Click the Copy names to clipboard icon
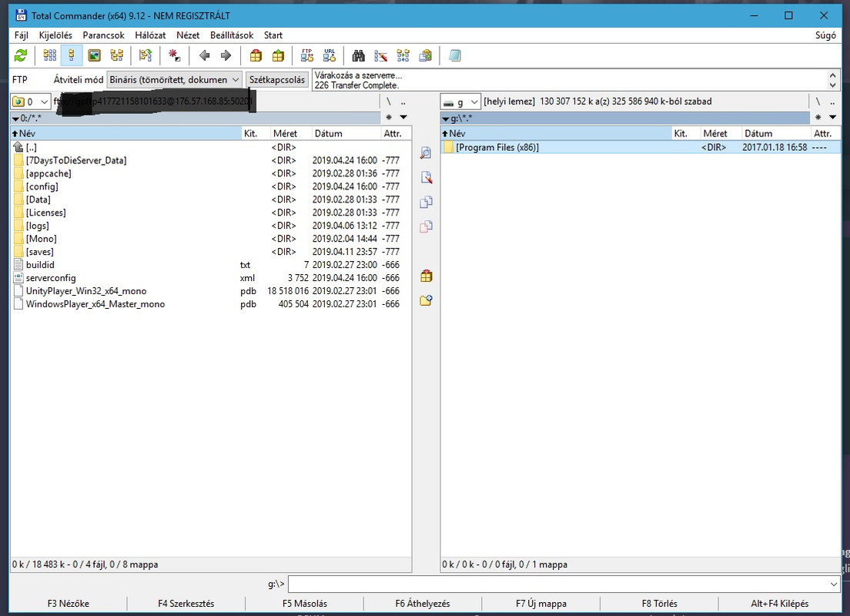 [426, 55]
